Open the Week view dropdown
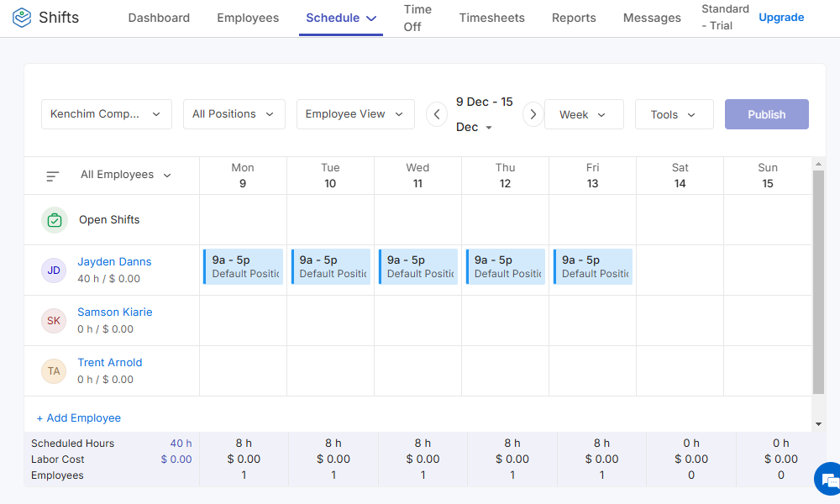840x504 pixels. 584,114
